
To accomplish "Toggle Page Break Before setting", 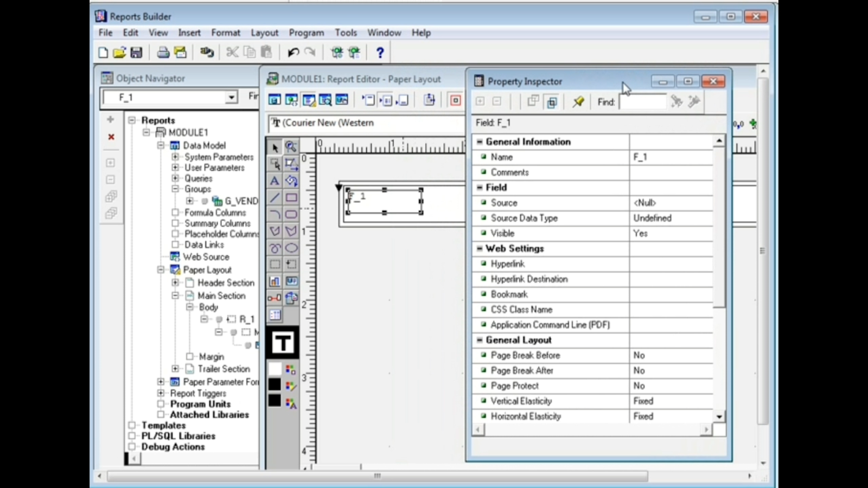I will (671, 355).
